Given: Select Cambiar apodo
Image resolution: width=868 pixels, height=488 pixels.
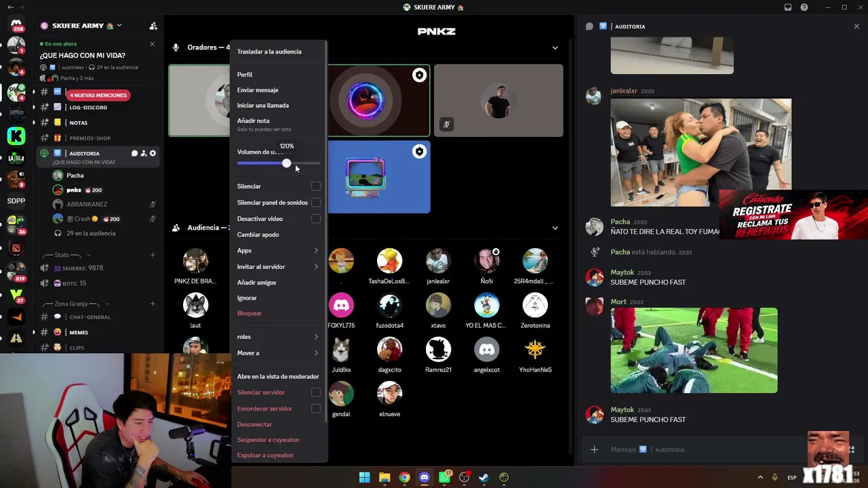Looking at the screenshot, I should point(258,235).
